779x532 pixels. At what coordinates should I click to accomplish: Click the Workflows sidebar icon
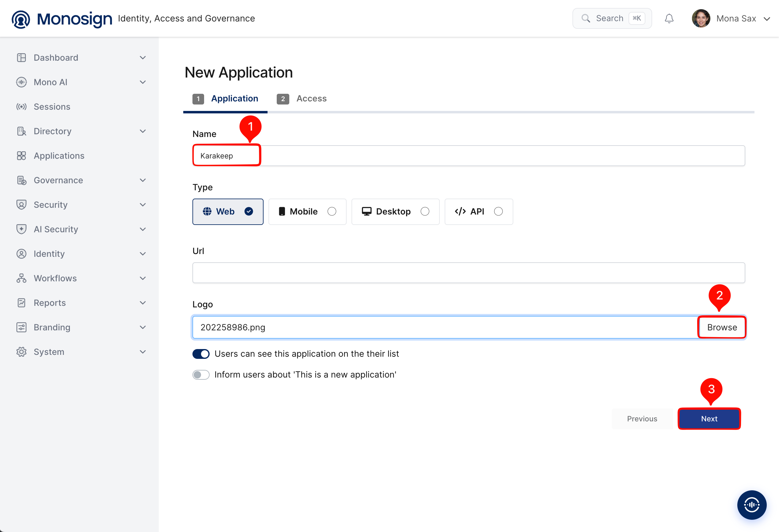(21, 278)
